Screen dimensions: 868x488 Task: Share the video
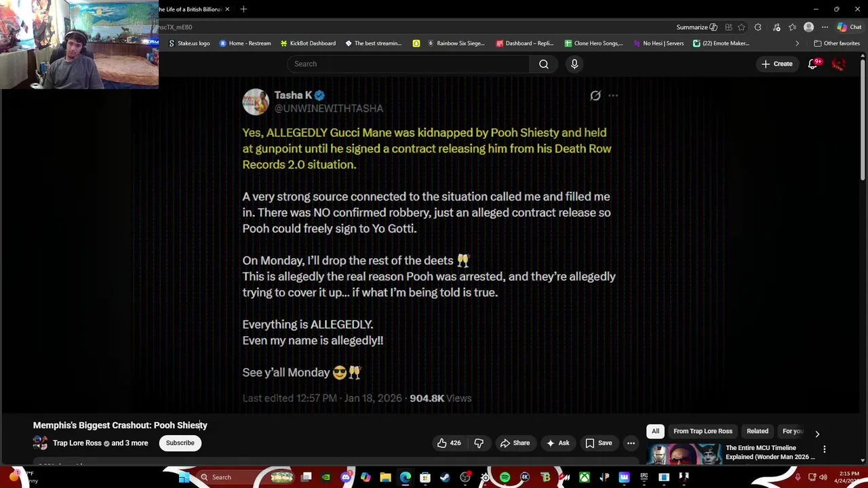[x=515, y=443]
